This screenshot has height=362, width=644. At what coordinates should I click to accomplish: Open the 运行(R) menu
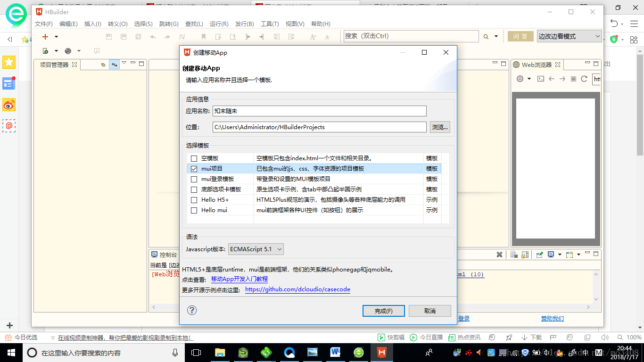219,24
